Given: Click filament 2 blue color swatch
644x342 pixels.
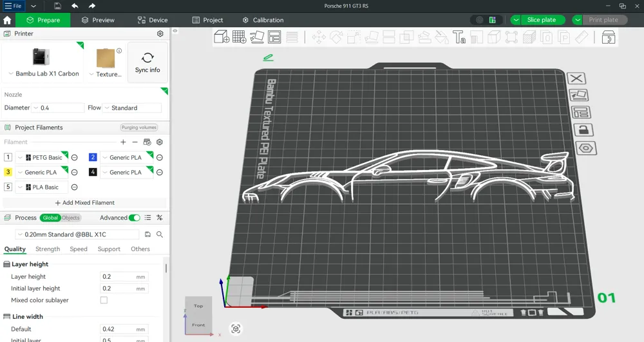Looking at the screenshot, I should (x=93, y=157).
